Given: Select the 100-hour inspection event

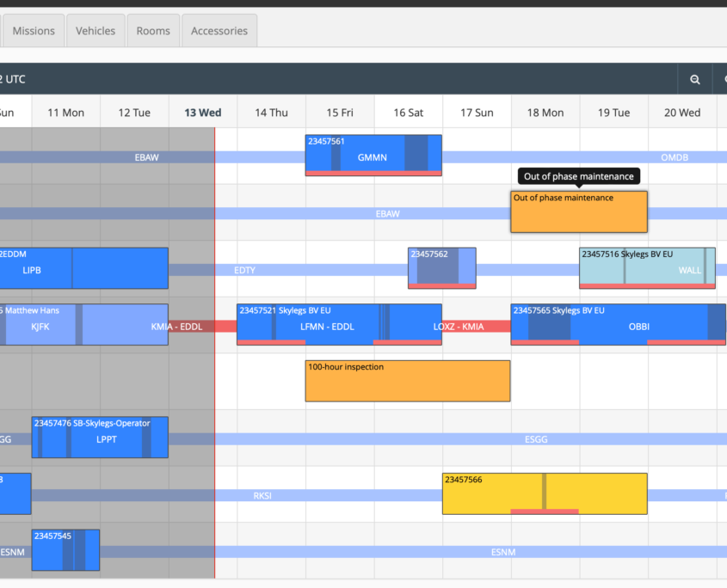Looking at the screenshot, I should 407,381.
